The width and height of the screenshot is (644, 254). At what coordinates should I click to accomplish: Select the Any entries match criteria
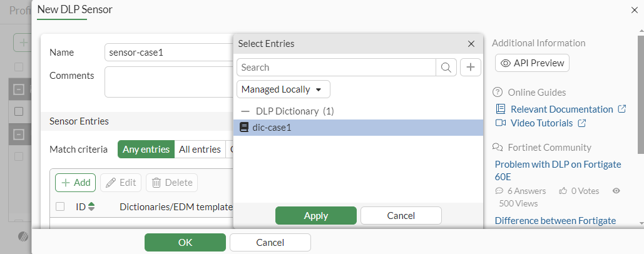click(146, 150)
